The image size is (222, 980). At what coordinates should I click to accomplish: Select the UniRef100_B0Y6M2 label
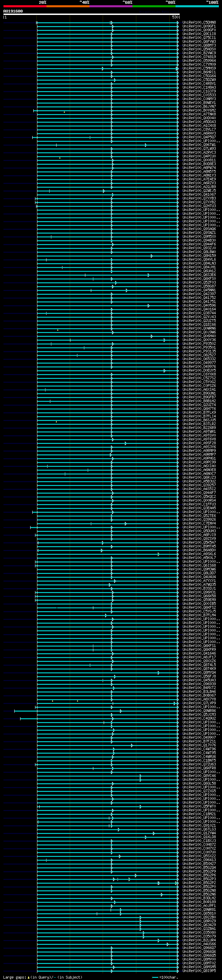[x=199, y=110]
